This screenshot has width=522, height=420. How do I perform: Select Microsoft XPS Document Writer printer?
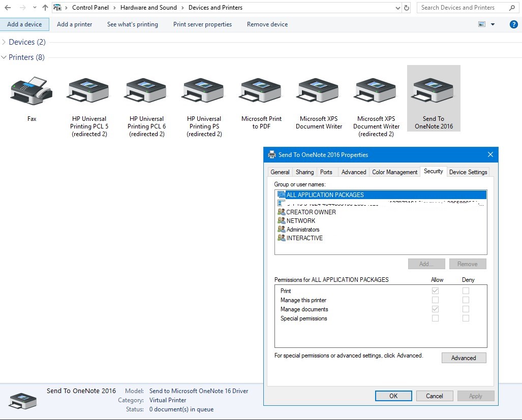coord(319,91)
